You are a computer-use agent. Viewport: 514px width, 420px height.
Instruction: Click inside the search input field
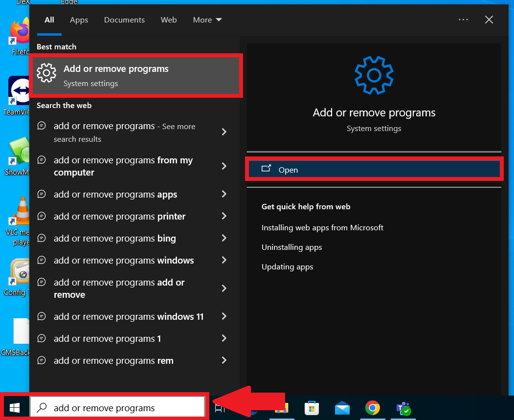[x=122, y=407]
